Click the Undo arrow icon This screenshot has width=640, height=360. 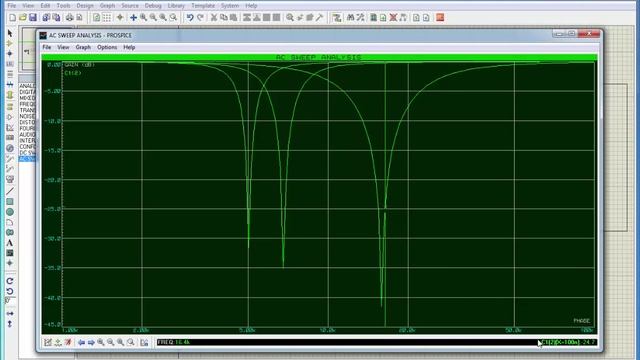pyautogui.click(x=190, y=18)
